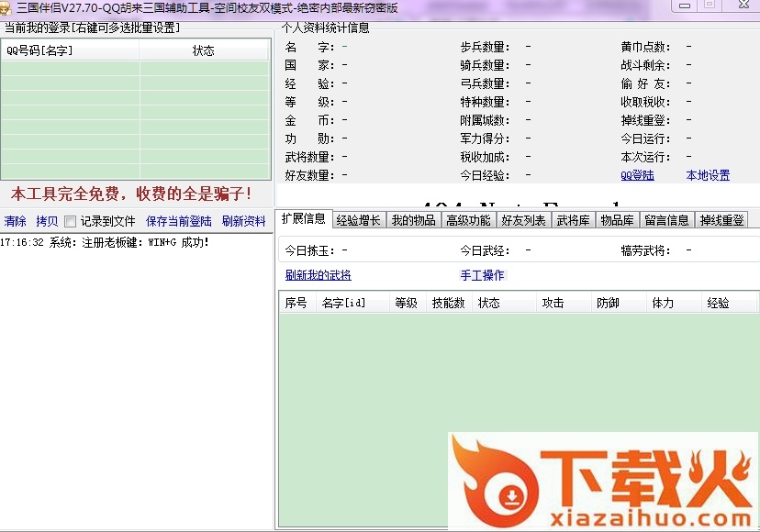Click 状态 column header in general table
Screen dimensions: 760x532
(x=504, y=303)
